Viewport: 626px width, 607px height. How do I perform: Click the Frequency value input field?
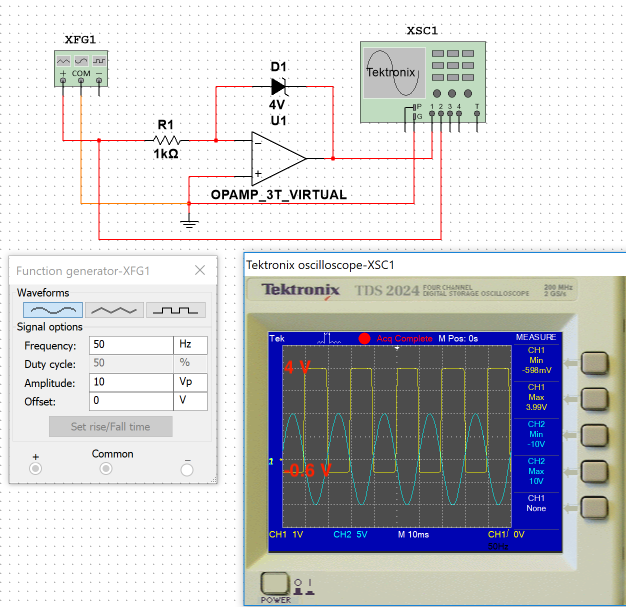[x=131, y=345]
